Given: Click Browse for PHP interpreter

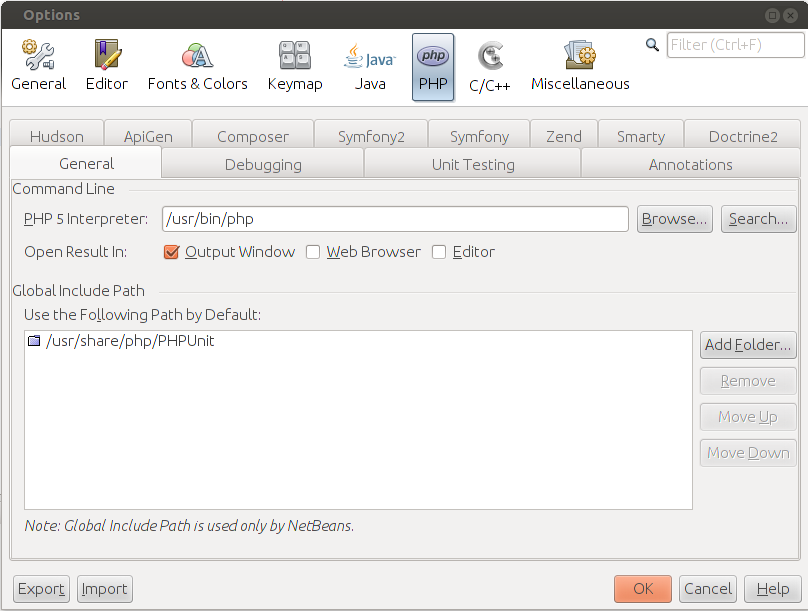Looking at the screenshot, I should coord(675,219).
